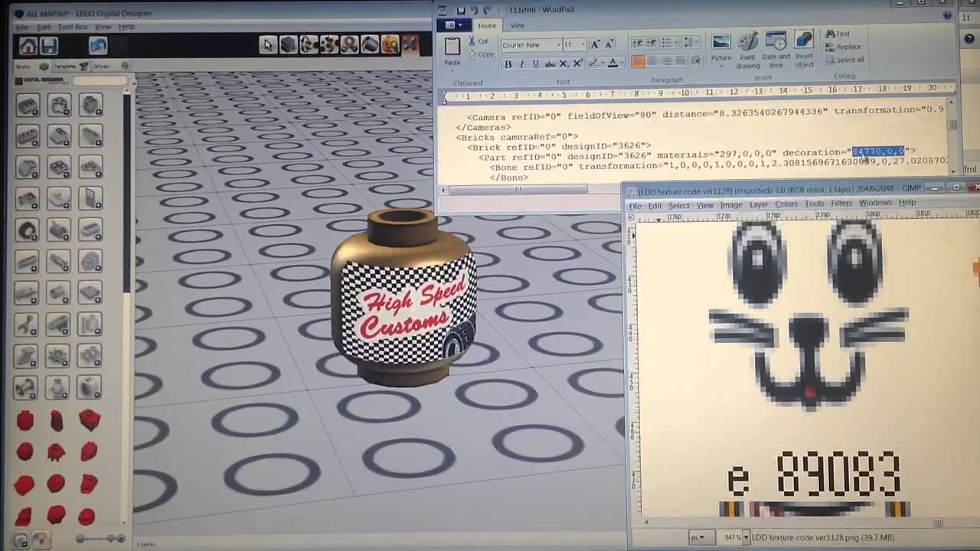Open the GIMP Layer menu
The height and width of the screenshot is (551, 980).
click(759, 205)
